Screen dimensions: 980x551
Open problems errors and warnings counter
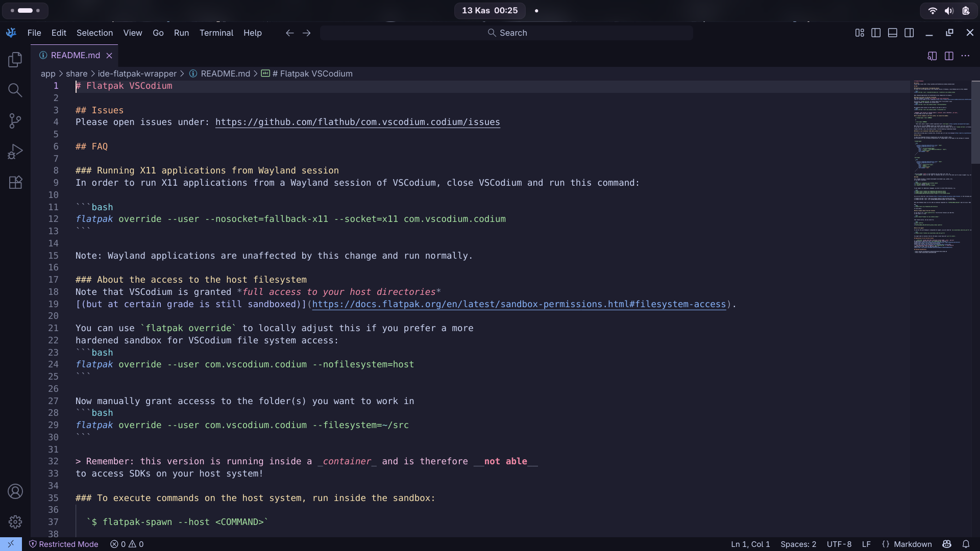(127, 544)
